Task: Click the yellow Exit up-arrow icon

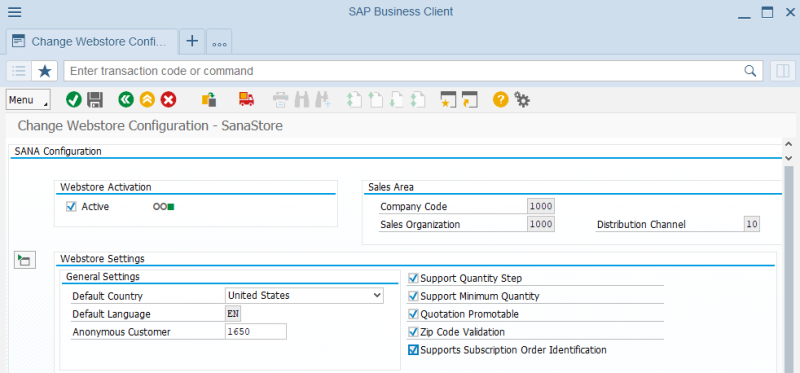Action: (x=147, y=100)
